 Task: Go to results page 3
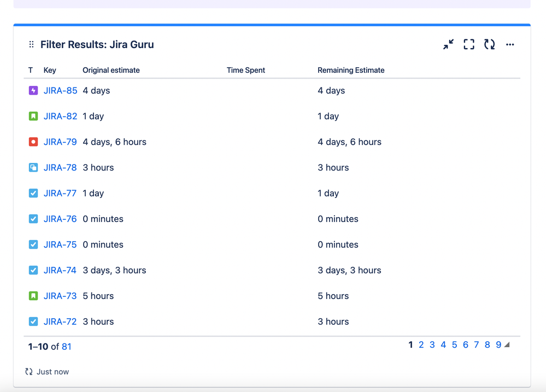[432, 344]
